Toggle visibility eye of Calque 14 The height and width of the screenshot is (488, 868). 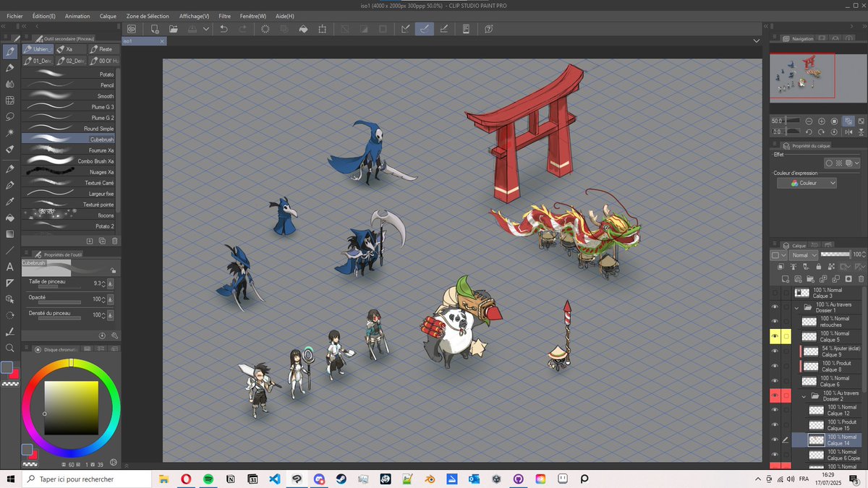click(775, 440)
